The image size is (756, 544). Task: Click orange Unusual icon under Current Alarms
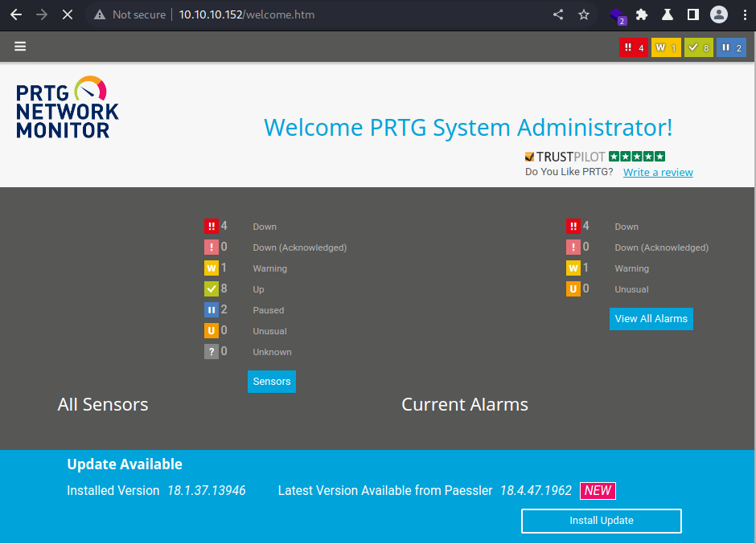pyautogui.click(x=573, y=288)
